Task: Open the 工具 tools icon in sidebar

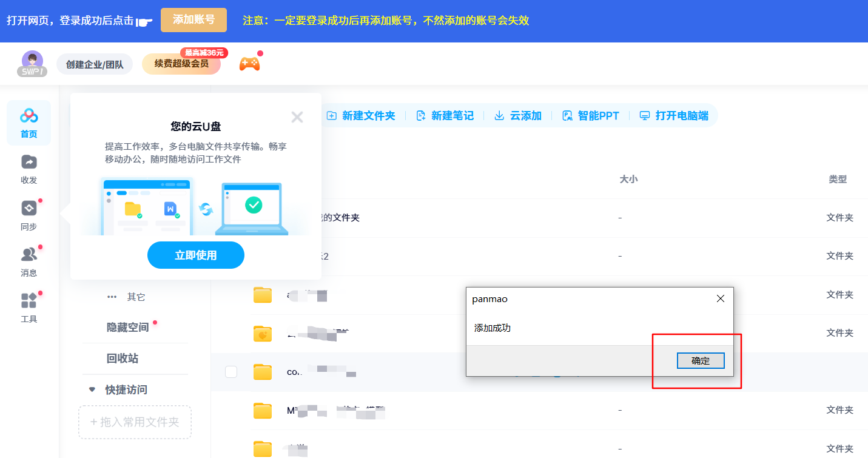Action: click(29, 301)
